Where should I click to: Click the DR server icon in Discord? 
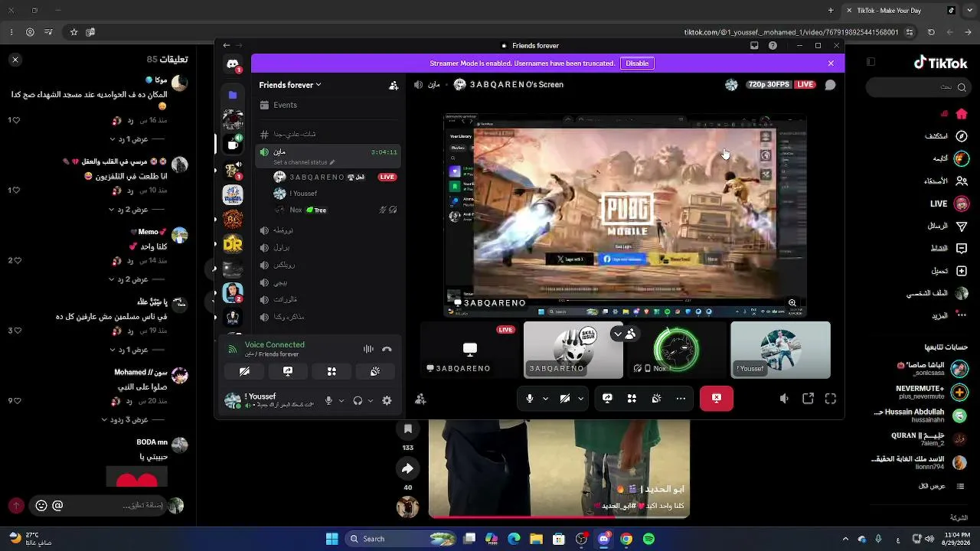233,244
